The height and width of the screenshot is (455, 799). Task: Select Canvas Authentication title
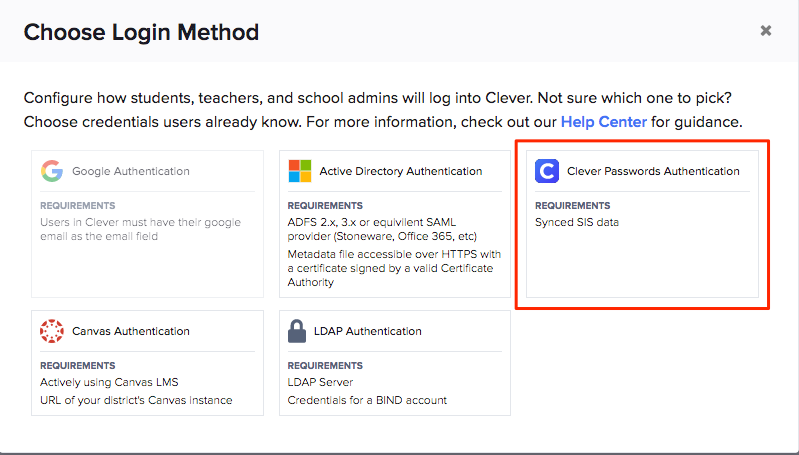(x=130, y=331)
